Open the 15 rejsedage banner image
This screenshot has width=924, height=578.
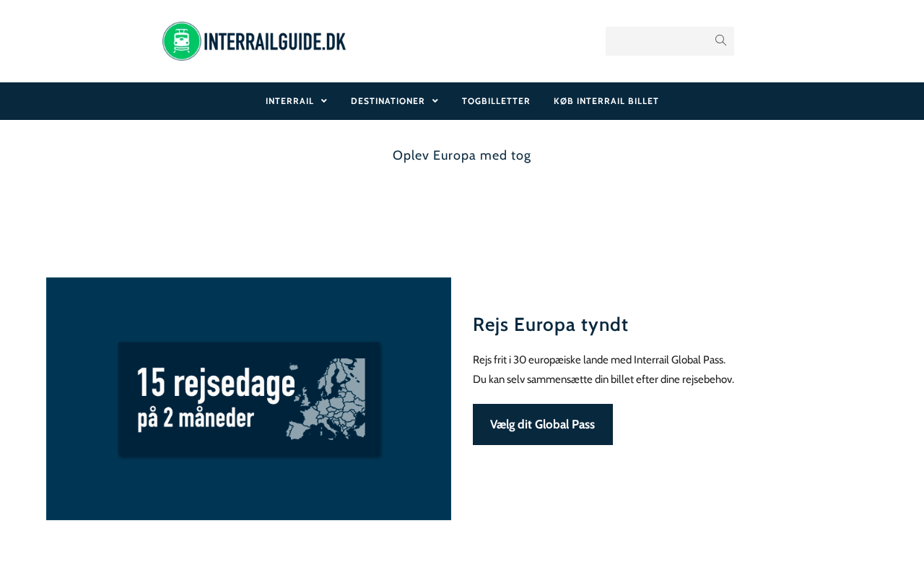pyautogui.click(x=248, y=399)
